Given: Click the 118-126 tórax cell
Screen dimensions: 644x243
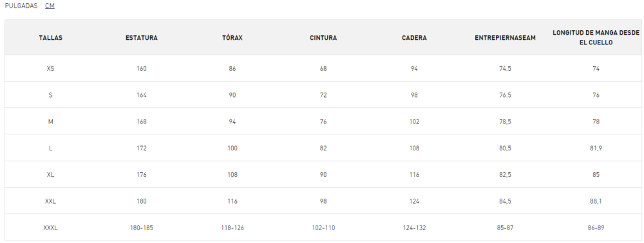Looking at the screenshot, I should 232,228.
